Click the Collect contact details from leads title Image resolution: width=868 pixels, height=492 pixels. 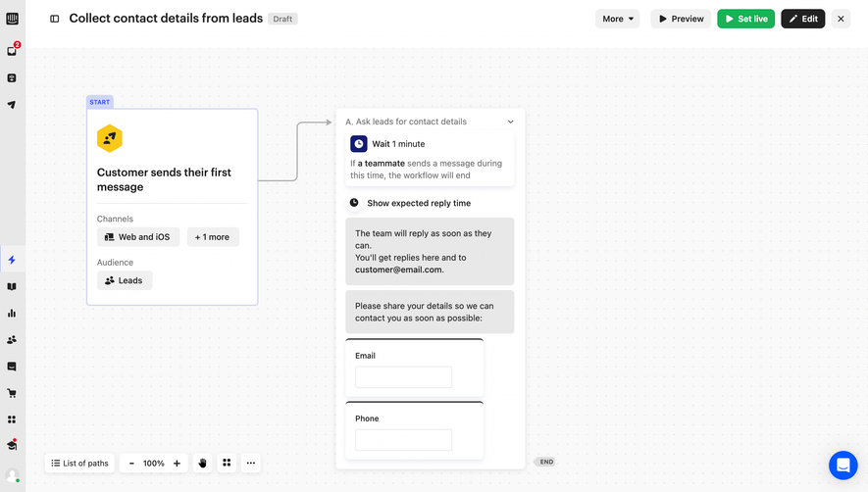tap(166, 19)
